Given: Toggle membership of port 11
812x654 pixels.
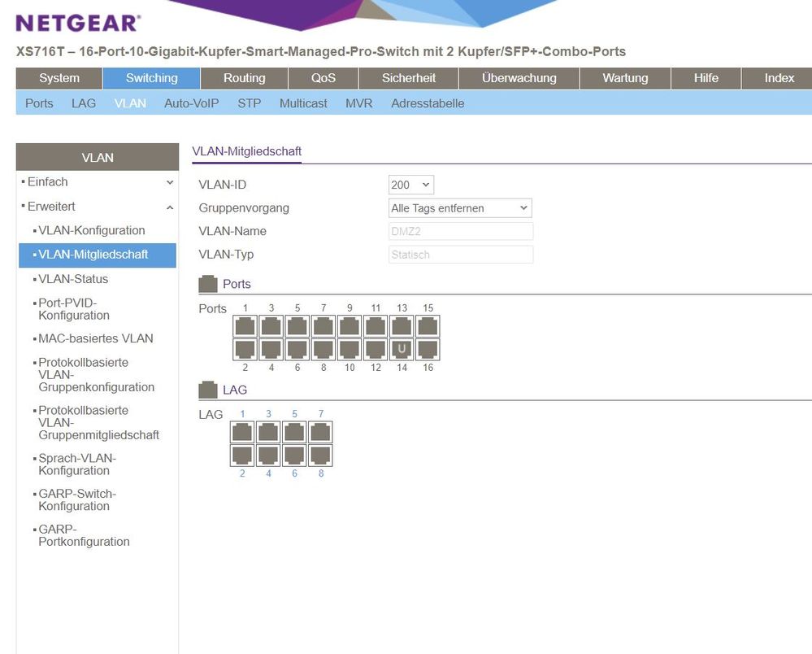Looking at the screenshot, I should pos(376,326).
